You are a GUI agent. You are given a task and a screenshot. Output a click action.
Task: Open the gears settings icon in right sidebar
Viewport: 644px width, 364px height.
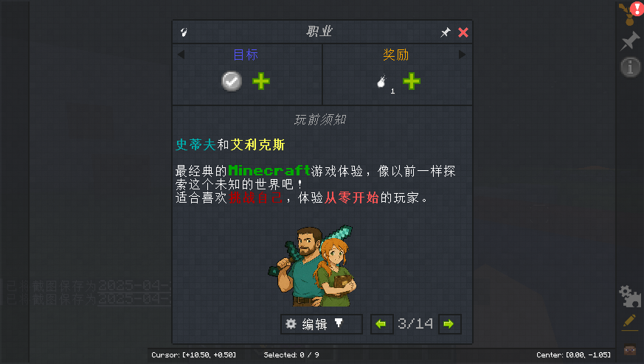(x=630, y=296)
